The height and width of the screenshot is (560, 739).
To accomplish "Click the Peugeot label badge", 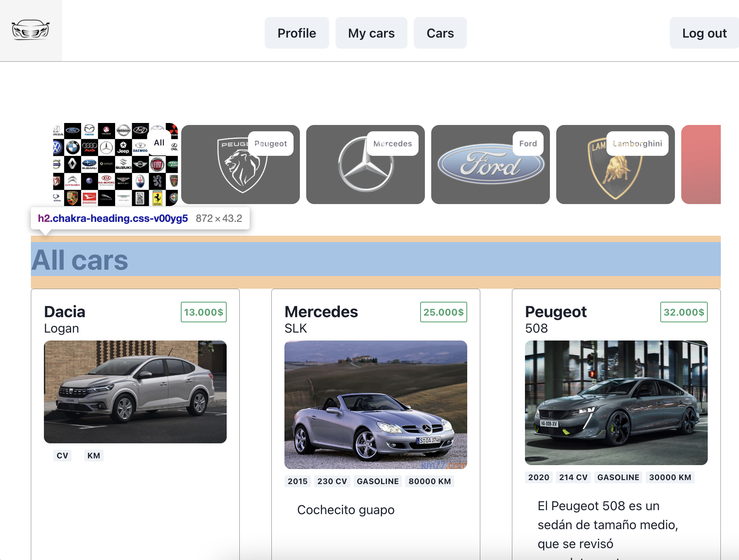I will tap(271, 144).
